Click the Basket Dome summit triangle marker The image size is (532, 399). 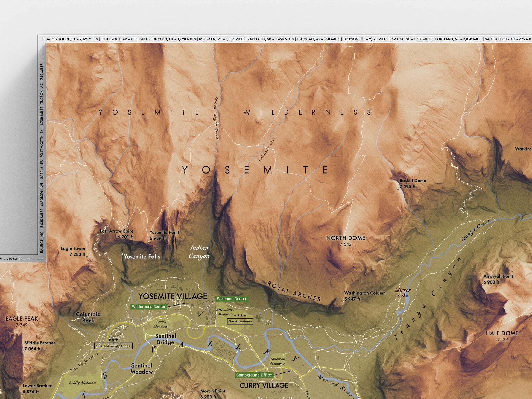coord(398,189)
